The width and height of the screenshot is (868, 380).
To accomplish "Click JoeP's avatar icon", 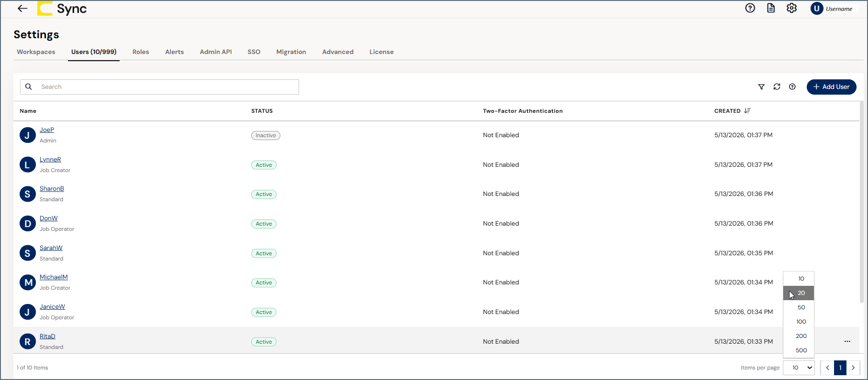I will [28, 135].
